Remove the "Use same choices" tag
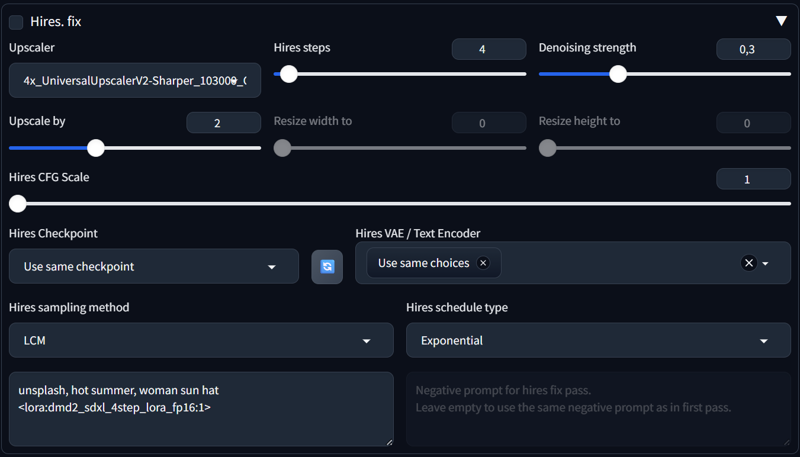This screenshot has height=457, width=800. [x=483, y=263]
